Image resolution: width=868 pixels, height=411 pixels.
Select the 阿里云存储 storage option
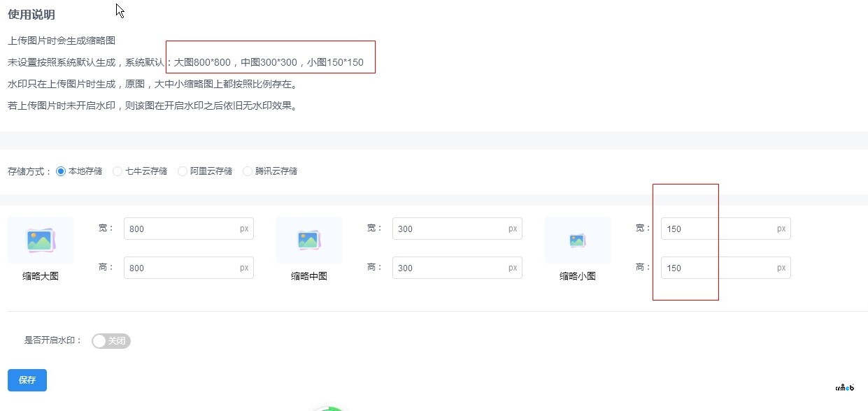tap(205, 171)
